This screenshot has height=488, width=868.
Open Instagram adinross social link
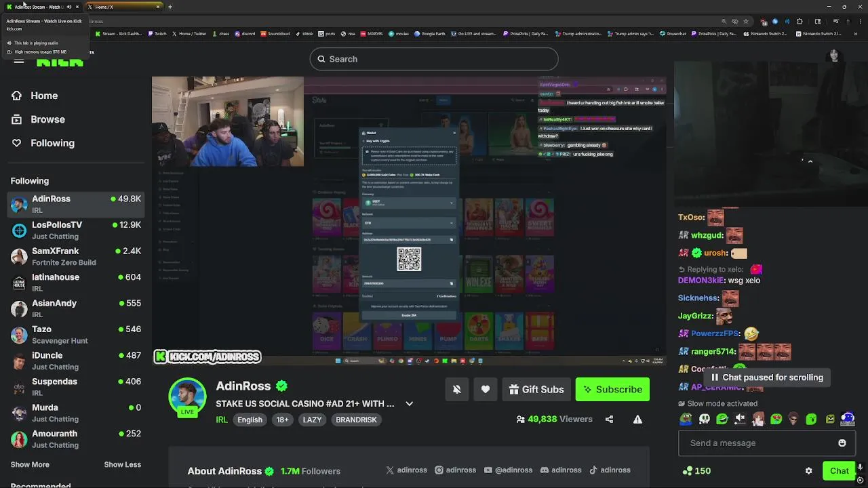[x=456, y=470]
